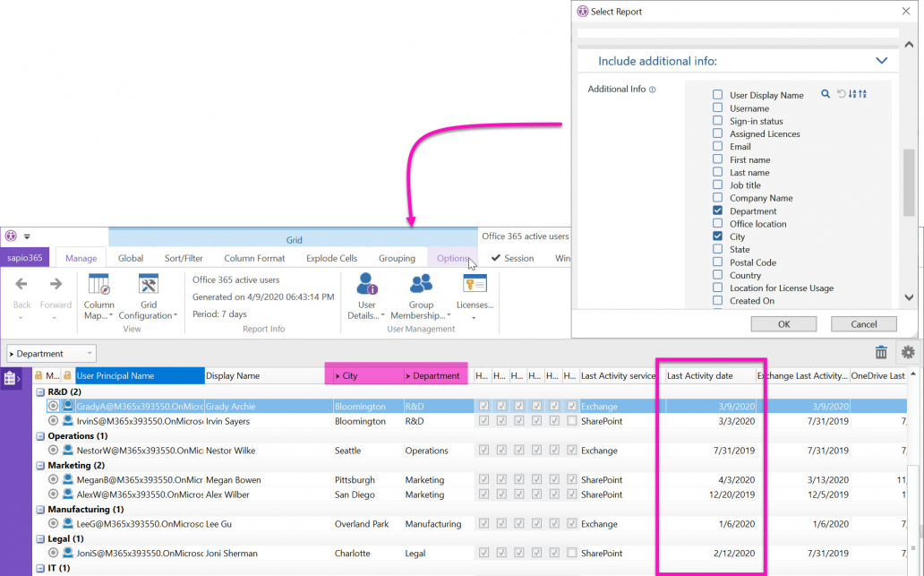Enable the Country checkbox

coord(717,275)
